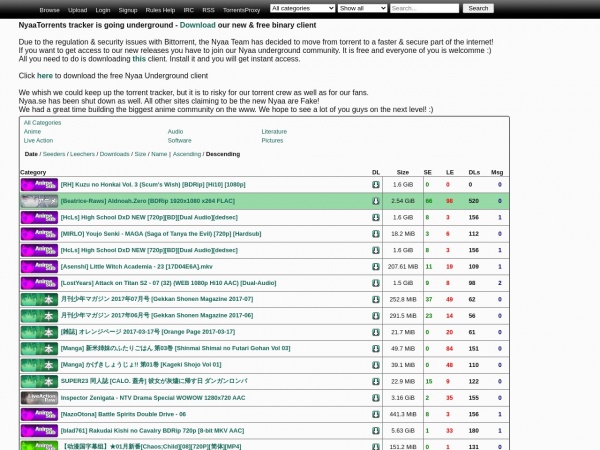Click Literature badge for Gekkan Shonen Magazine 2017-07
The width and height of the screenshot is (600, 450).
(x=39, y=300)
